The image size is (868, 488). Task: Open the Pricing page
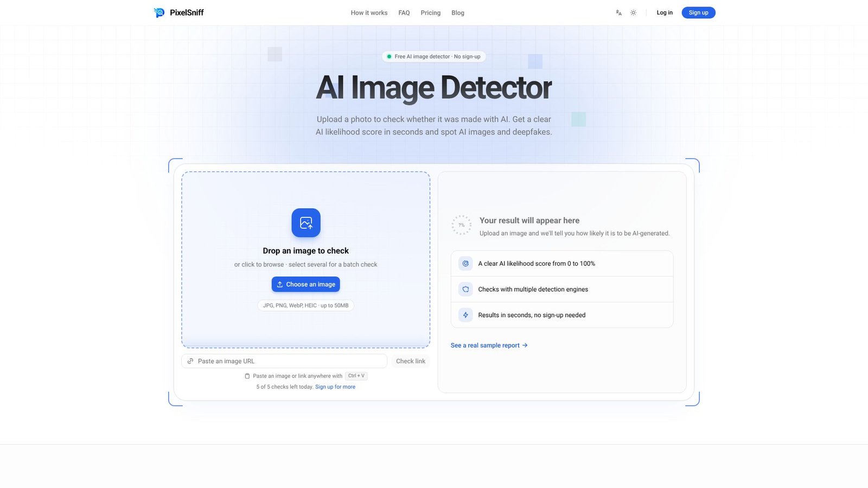click(431, 12)
